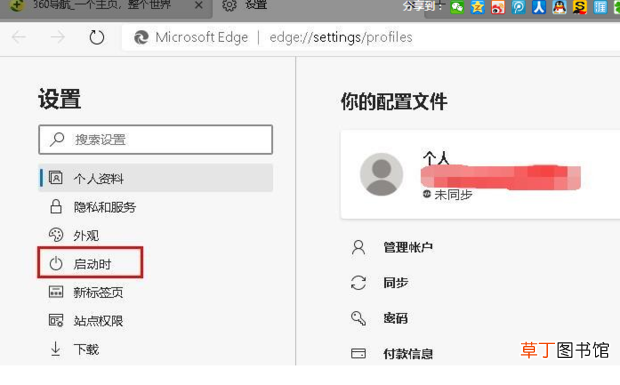This screenshot has width=620, height=385.
Task: Open 站点权限 site permissions
Action: tap(98, 321)
